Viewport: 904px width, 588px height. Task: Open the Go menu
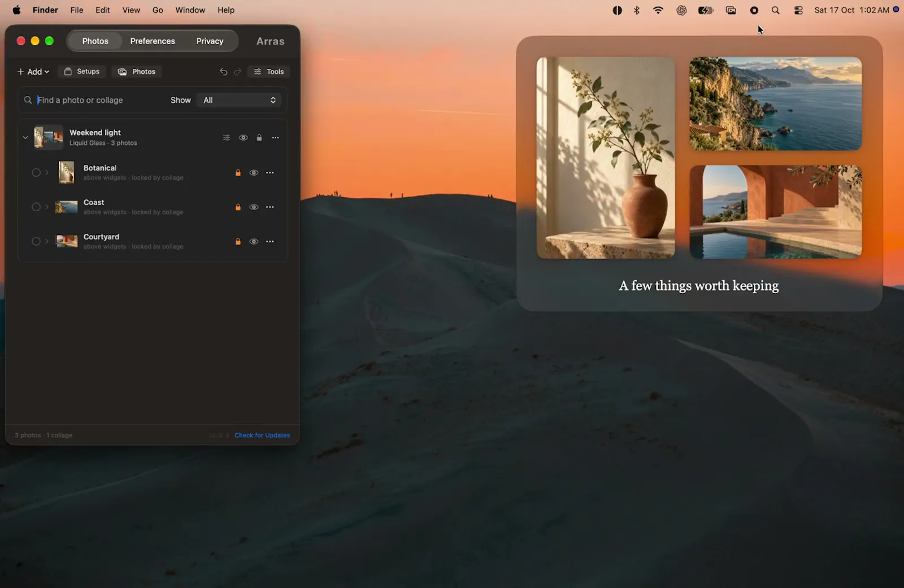pyautogui.click(x=158, y=10)
